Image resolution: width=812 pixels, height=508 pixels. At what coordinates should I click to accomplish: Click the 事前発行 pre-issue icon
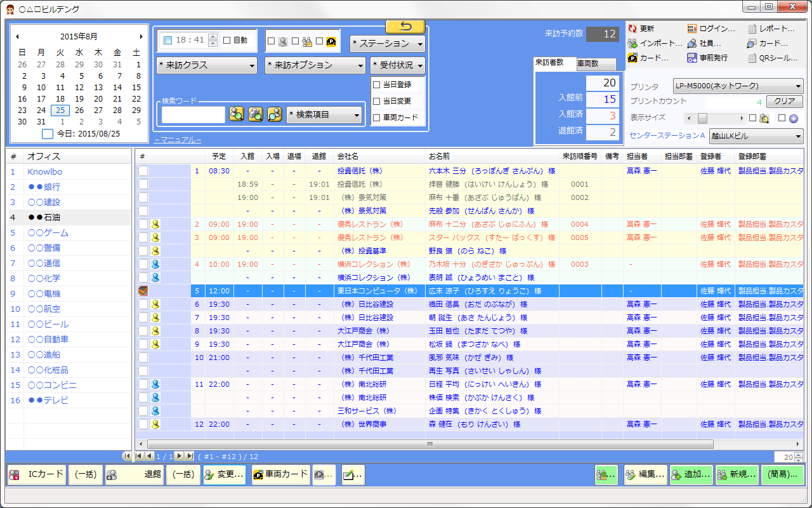tap(692, 58)
